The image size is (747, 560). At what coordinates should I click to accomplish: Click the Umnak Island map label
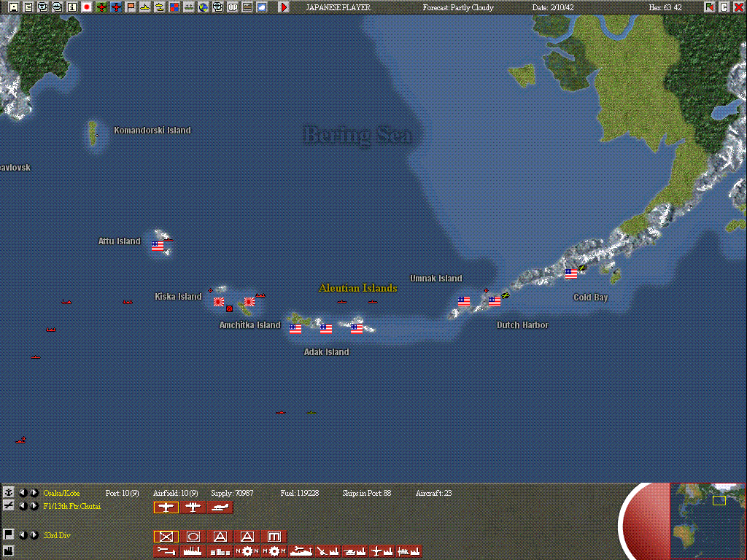[436, 278]
